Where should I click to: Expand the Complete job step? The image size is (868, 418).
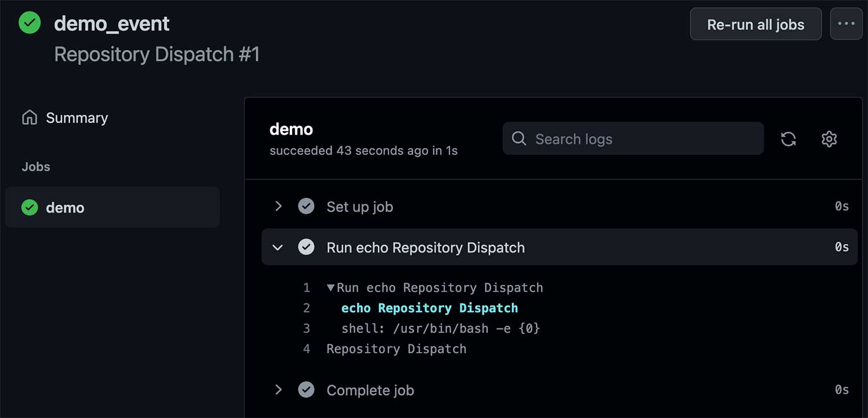click(278, 390)
